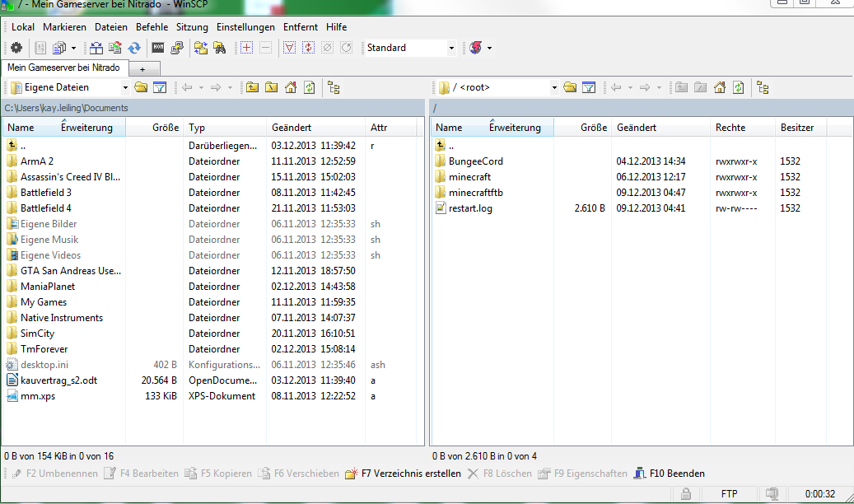The image size is (854, 504).
Task: Go to root directory icon in local panel
Action: (271, 87)
